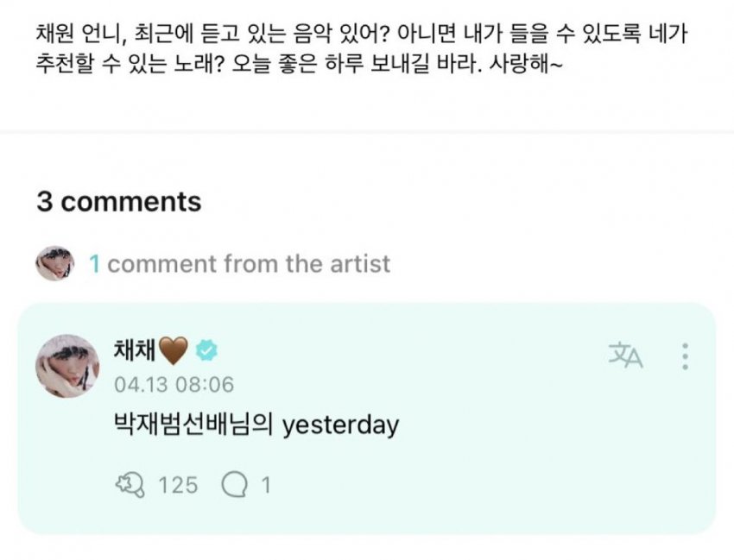Open replies via speech bubble icon

pos(233,485)
